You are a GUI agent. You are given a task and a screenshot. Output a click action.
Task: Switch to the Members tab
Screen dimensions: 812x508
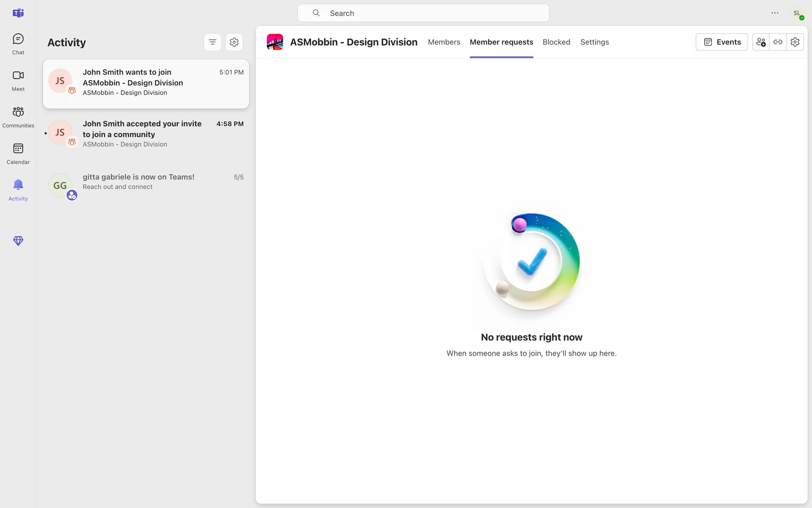pyautogui.click(x=444, y=42)
